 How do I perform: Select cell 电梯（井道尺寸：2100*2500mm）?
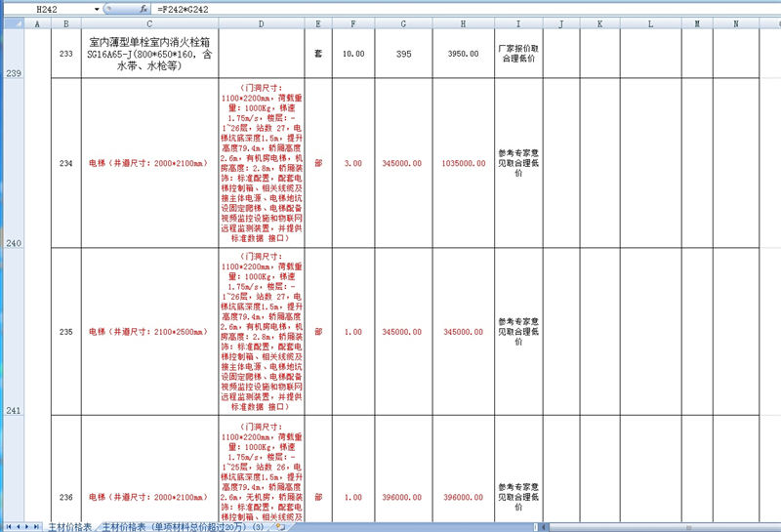(149, 332)
